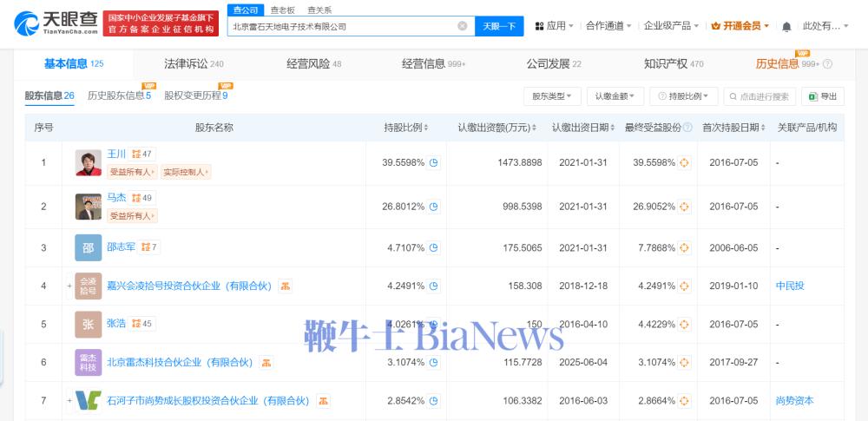Click the TianYanCha logo
This screenshot has width=868, height=421.
56,23
